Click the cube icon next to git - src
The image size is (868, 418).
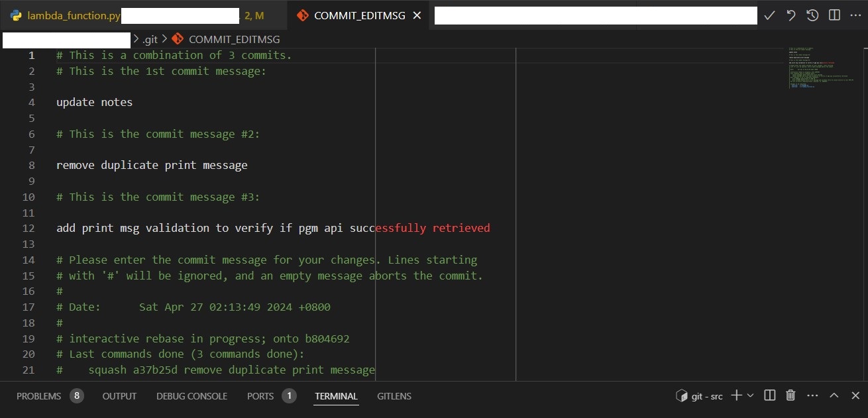click(683, 395)
